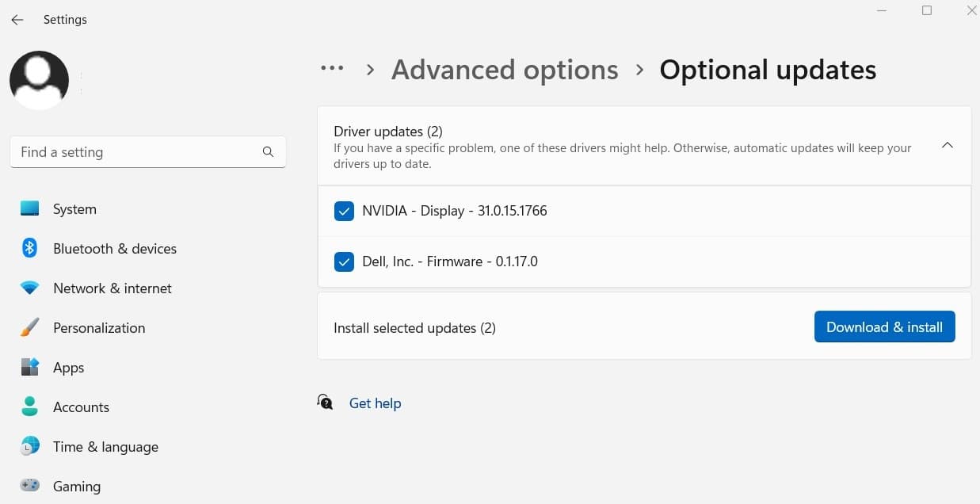
Task: Click the Time & language globe icon
Action: coord(29,446)
